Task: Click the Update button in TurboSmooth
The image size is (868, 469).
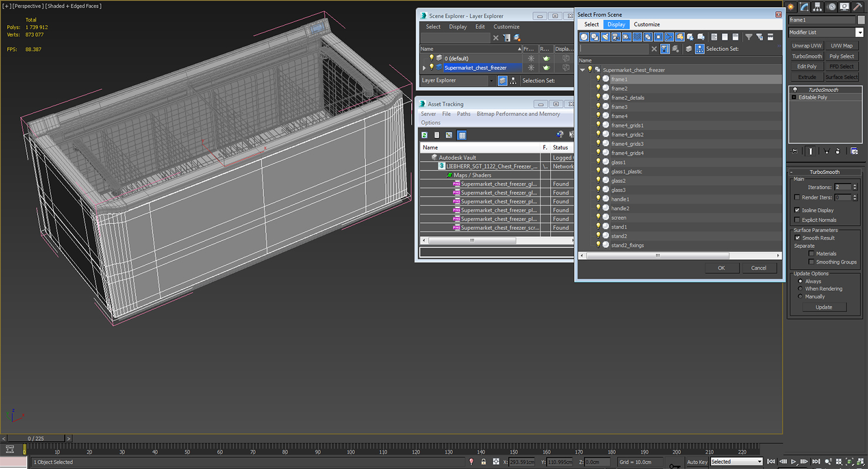Action: 824,307
